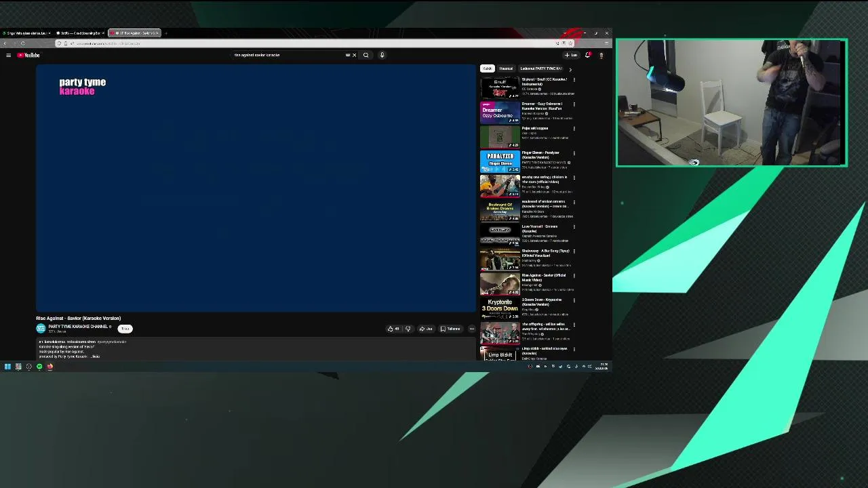Screen dimensions: 868x488
Task: Open the on-screen keyboard icon in search
Action: pyautogui.click(x=348, y=55)
